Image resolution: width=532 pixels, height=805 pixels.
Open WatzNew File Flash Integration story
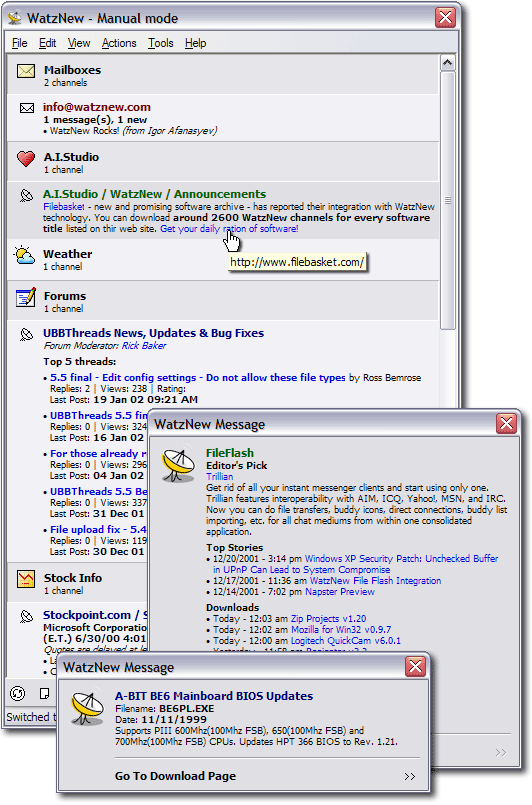(375, 581)
